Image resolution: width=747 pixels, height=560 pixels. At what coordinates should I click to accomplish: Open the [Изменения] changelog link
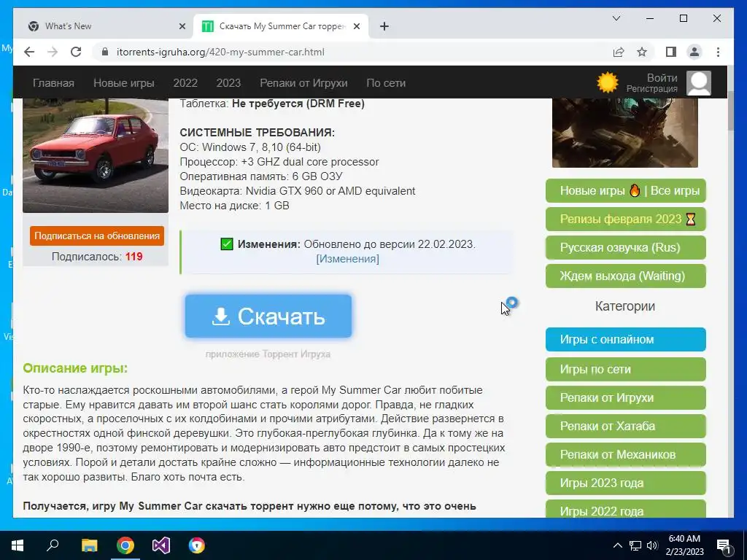pos(347,259)
